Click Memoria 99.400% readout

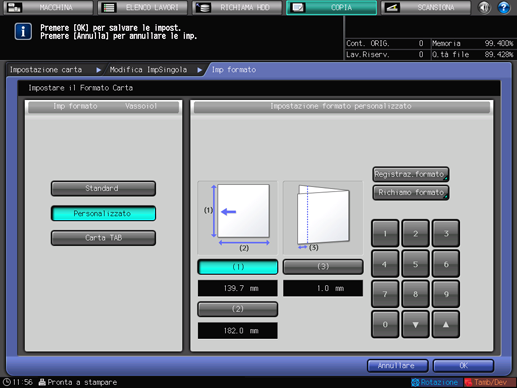click(473, 43)
